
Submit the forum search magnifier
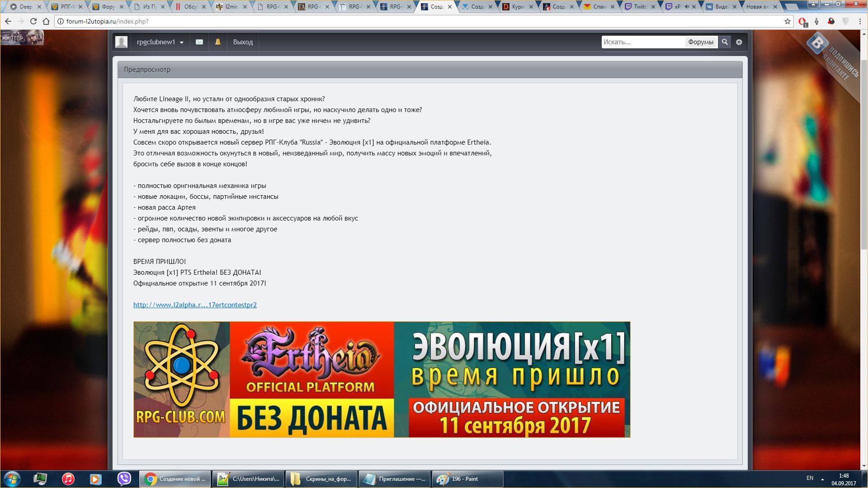pyautogui.click(x=725, y=42)
